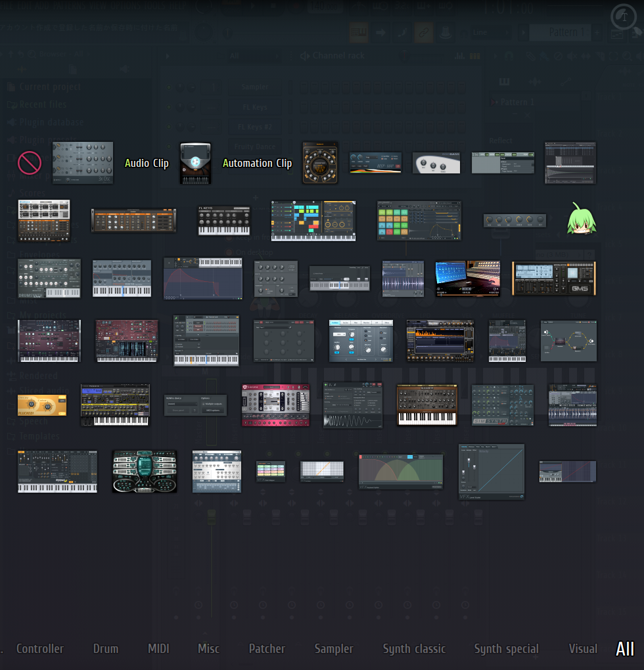The height and width of the screenshot is (670, 644).
Task: Choose the Fruity Envelope Controller thumbnail
Action: 203,278
